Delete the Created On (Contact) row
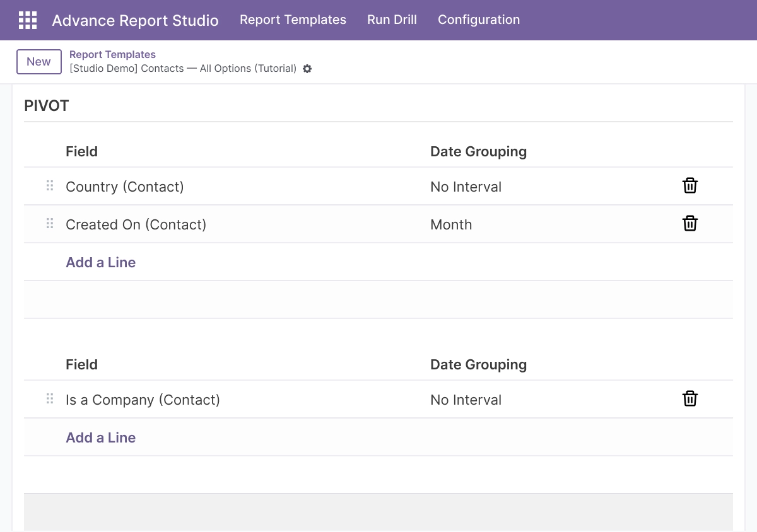 coord(690,224)
